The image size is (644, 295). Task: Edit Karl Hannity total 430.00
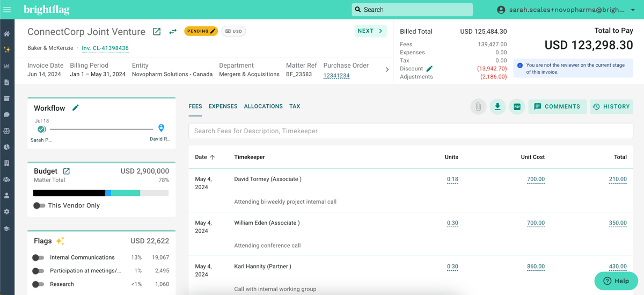[x=618, y=267]
